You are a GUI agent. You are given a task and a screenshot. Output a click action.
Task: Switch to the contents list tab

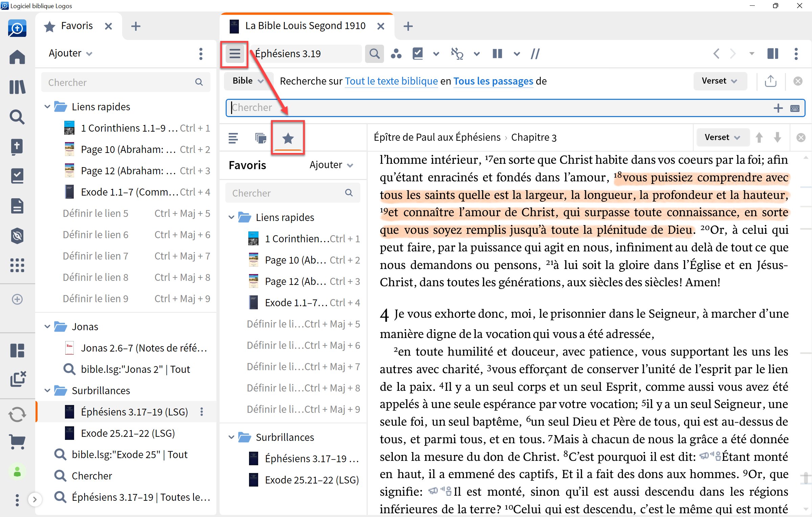(233, 138)
